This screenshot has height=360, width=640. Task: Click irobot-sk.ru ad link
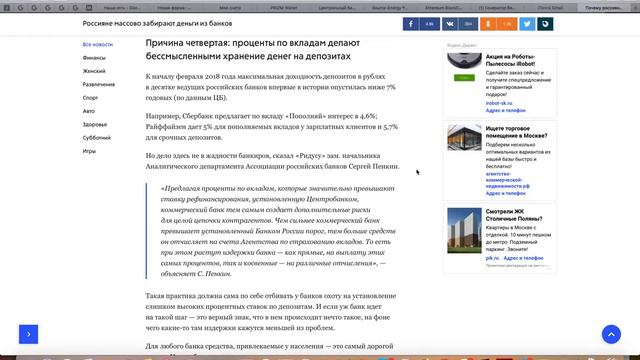click(499, 103)
